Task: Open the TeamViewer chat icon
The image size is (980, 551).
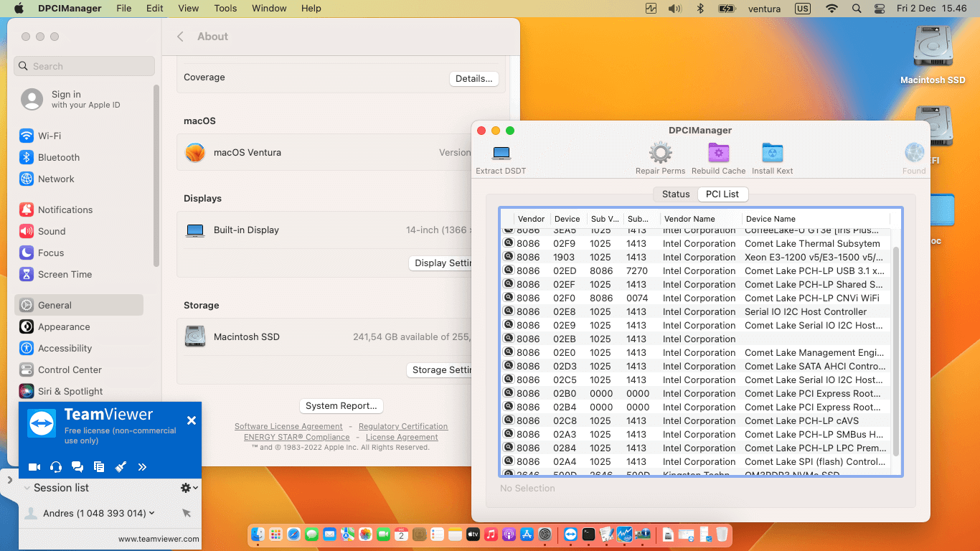Action: pos(77,467)
